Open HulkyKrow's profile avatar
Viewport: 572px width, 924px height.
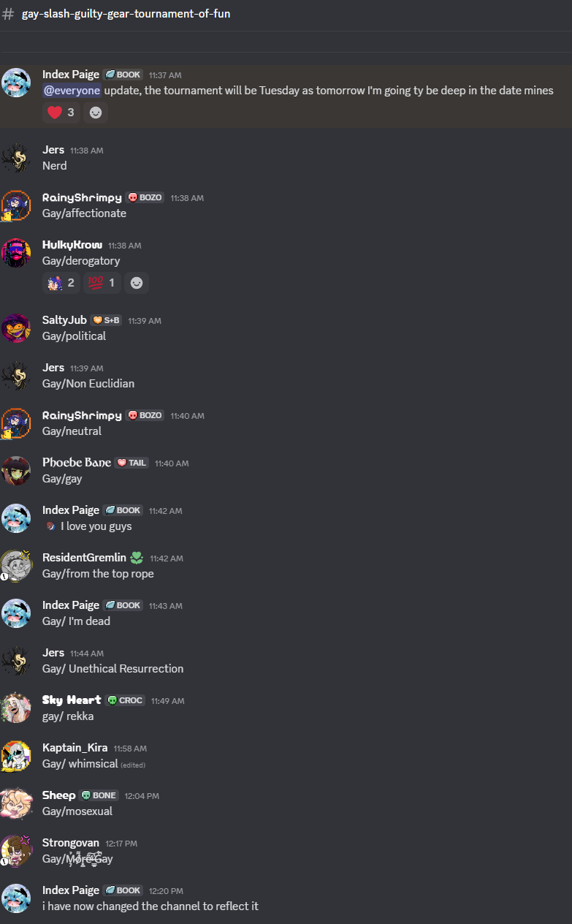(16, 253)
